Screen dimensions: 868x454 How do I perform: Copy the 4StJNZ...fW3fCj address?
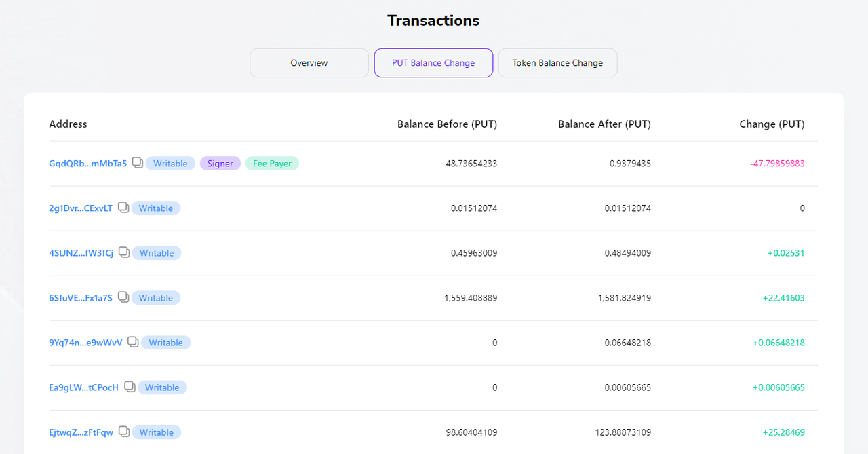[123, 252]
